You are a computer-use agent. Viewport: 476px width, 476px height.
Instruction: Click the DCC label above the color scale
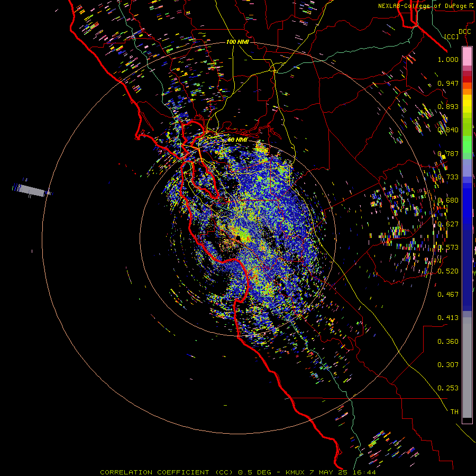[x=464, y=32]
